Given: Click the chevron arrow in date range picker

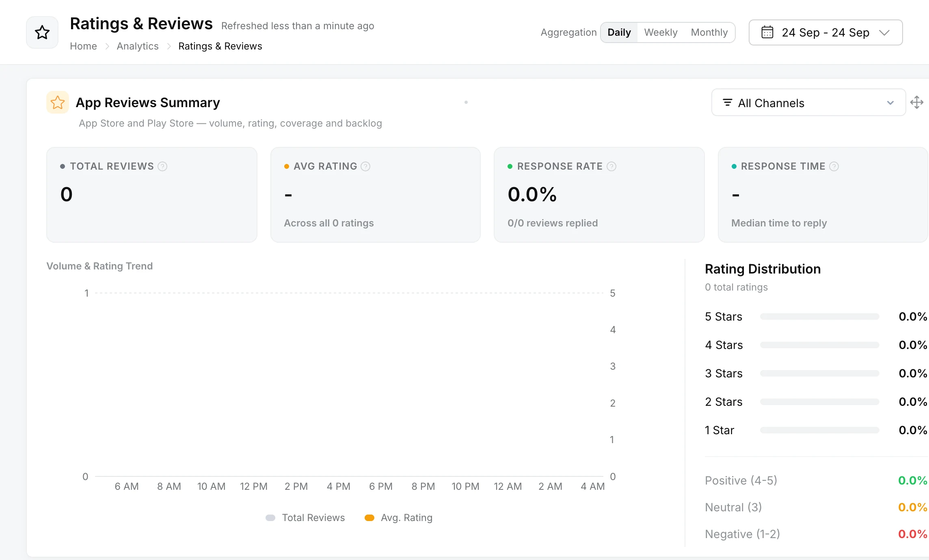Looking at the screenshot, I should coord(884,32).
